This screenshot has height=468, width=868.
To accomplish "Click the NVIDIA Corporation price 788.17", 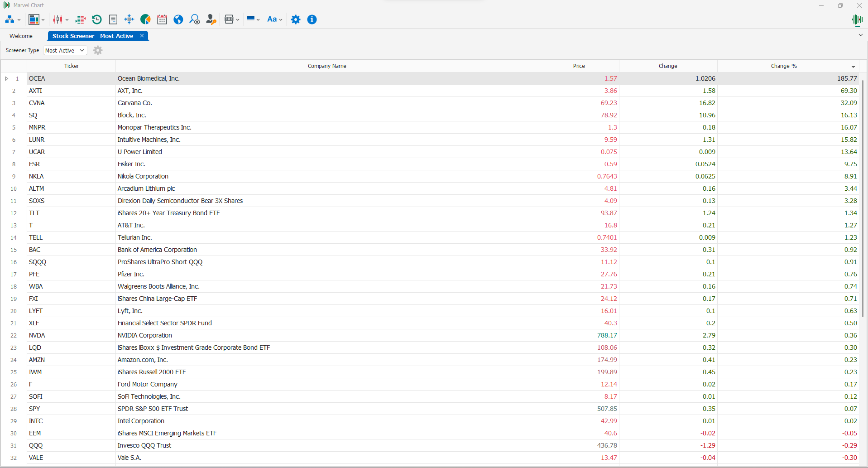I will pos(607,335).
